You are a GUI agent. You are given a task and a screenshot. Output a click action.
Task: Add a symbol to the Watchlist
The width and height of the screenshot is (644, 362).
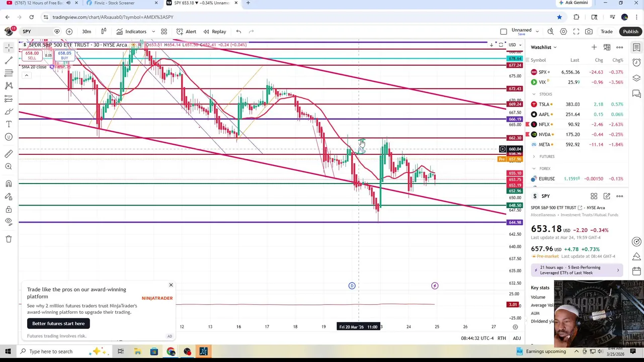(x=594, y=47)
